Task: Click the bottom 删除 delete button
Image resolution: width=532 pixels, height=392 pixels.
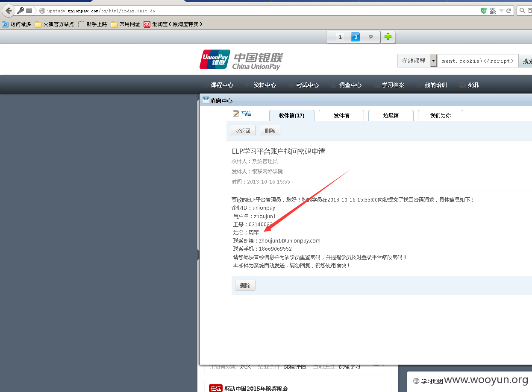Action: (x=245, y=285)
